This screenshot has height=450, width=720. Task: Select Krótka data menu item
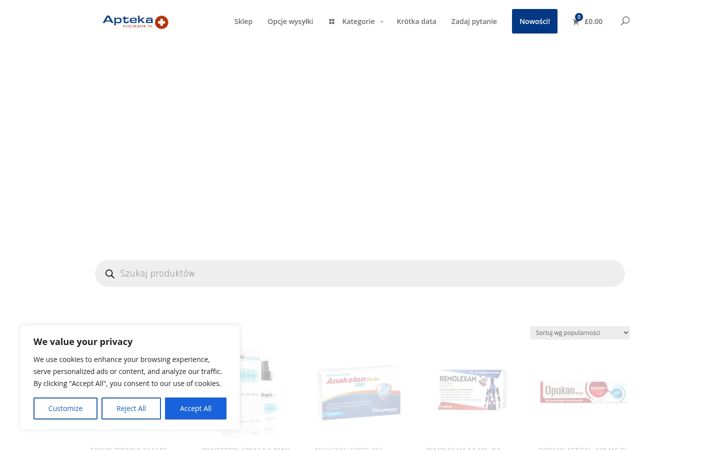click(x=416, y=22)
